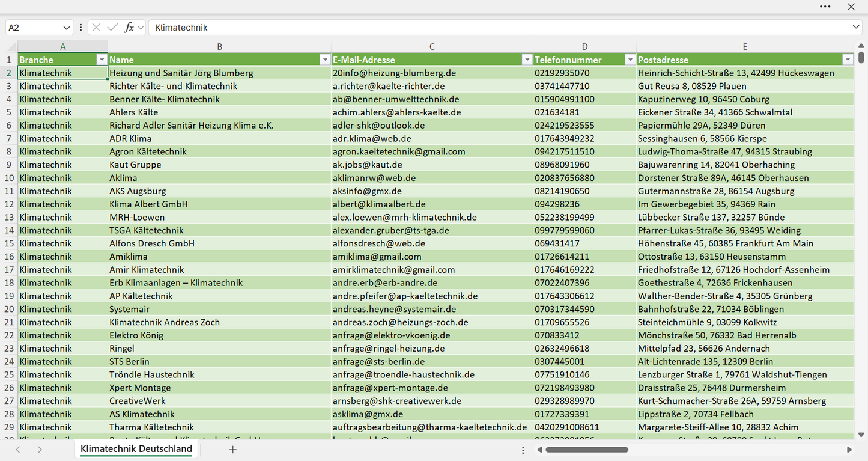Select row 27 header
This screenshot has height=461, width=868.
coord(9,401)
